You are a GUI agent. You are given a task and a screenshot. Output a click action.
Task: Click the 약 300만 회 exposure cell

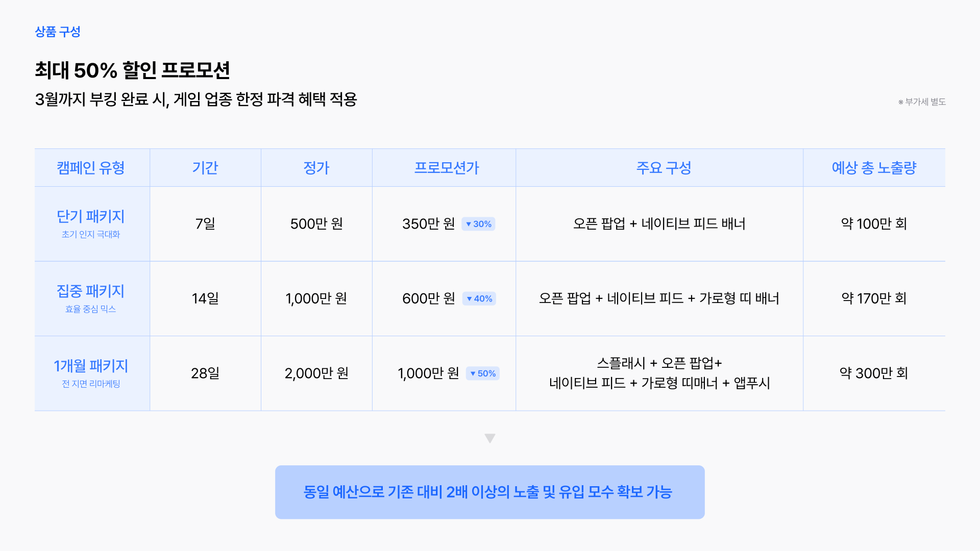(874, 373)
